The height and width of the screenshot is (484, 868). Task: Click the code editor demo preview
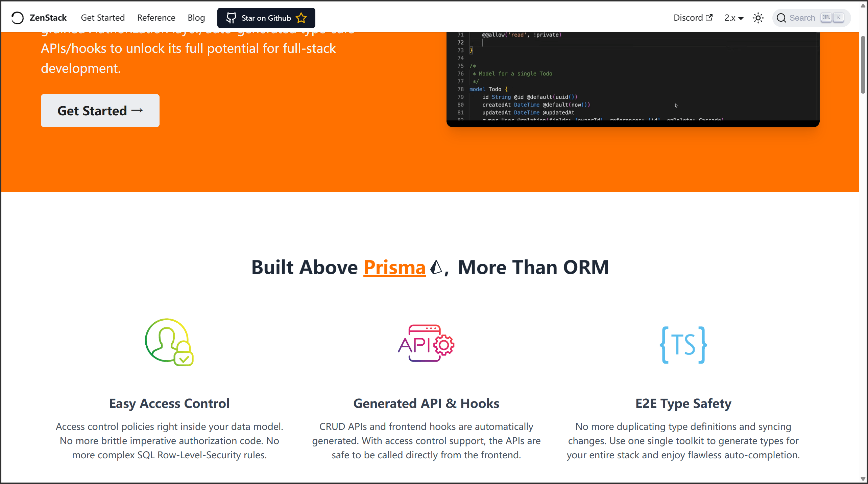tap(632, 78)
